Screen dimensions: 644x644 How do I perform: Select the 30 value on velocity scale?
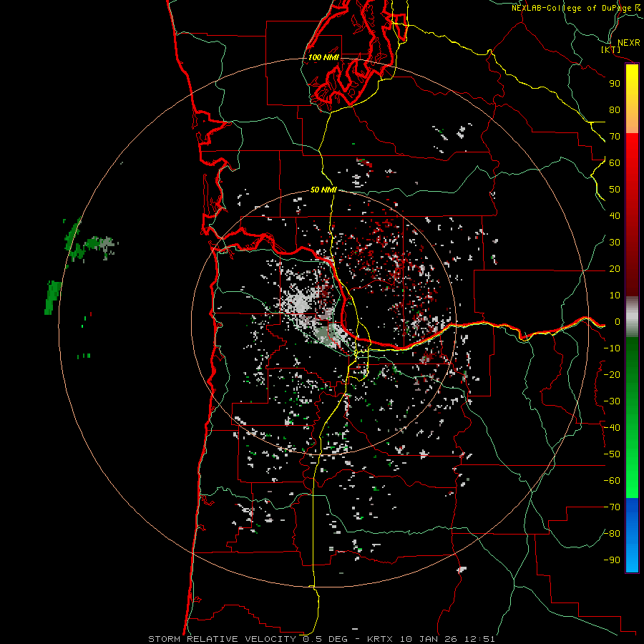(x=615, y=243)
